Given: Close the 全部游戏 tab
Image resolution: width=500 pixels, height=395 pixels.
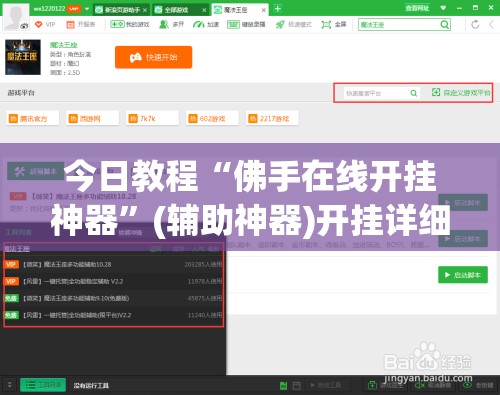Looking at the screenshot, I should point(204,10).
